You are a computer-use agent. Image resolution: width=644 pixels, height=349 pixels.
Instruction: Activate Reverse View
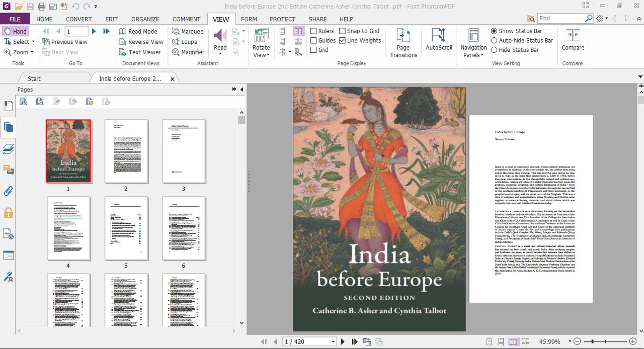pos(141,42)
